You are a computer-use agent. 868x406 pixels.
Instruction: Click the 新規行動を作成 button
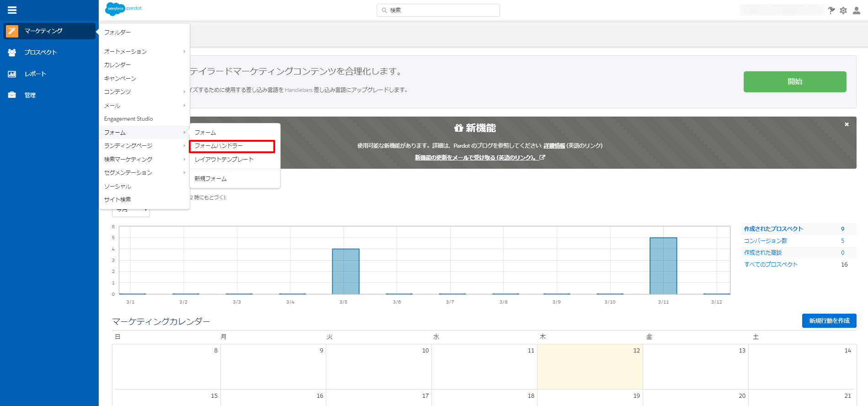click(x=829, y=321)
